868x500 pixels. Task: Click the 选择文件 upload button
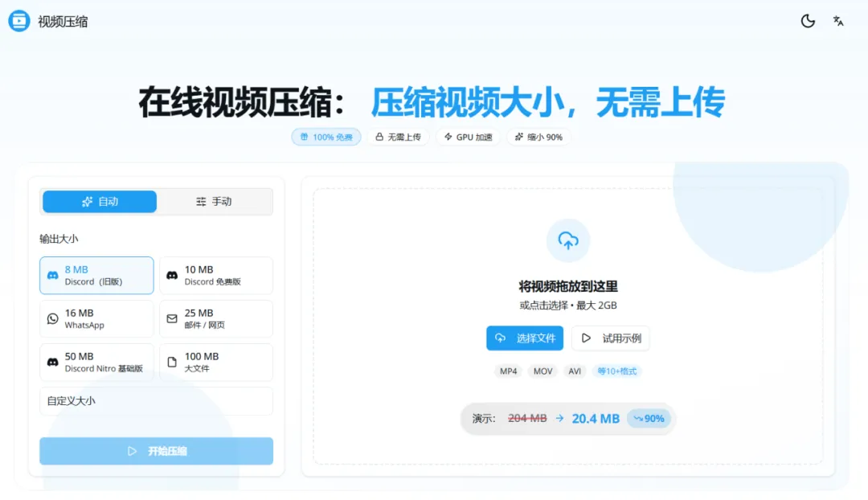(x=525, y=338)
